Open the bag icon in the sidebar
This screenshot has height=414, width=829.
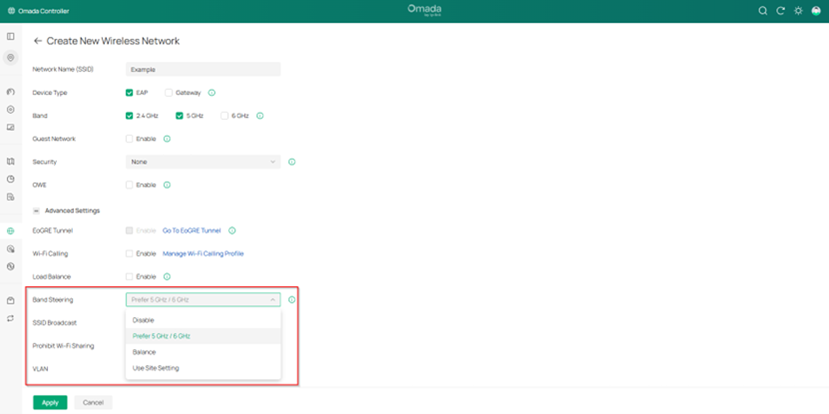tap(11, 301)
